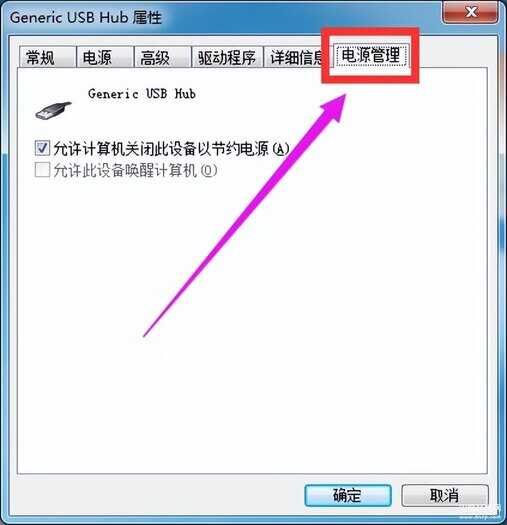The width and height of the screenshot is (507, 525).
Task: Select the highlighted 电源管理 tab
Action: [x=371, y=55]
